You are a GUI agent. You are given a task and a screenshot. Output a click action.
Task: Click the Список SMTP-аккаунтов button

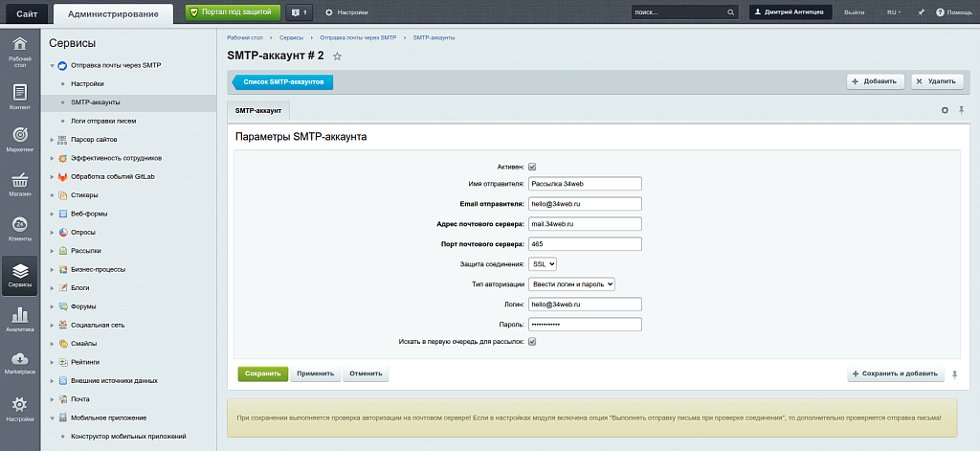click(281, 82)
